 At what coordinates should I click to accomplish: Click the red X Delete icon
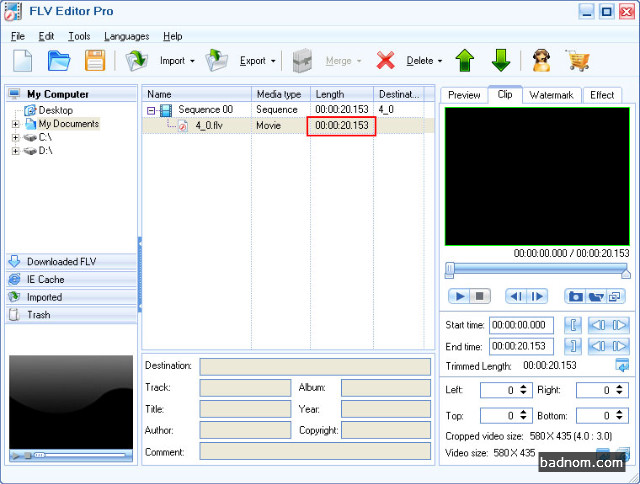[x=385, y=61]
